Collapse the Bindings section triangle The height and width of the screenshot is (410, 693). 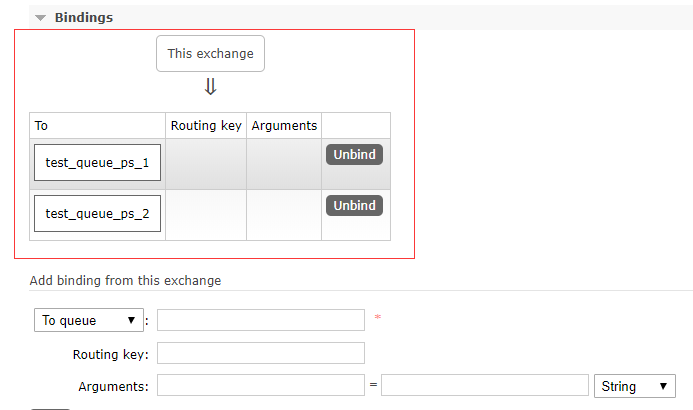(x=41, y=18)
